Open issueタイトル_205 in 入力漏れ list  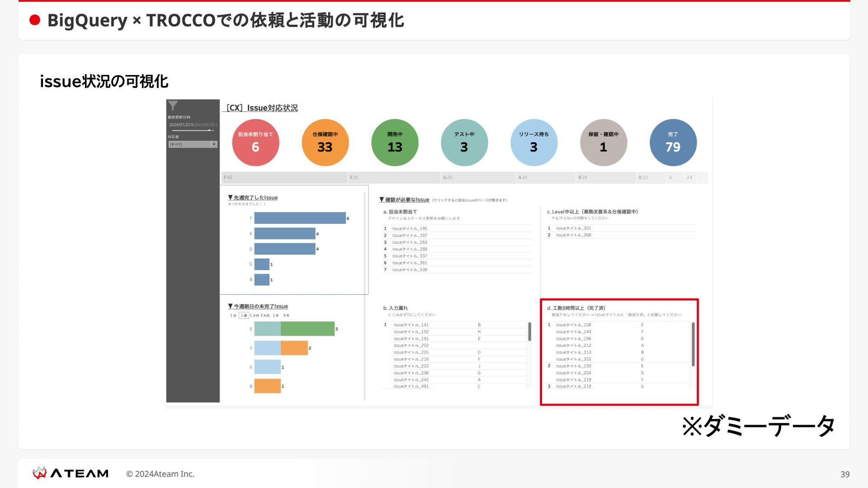tap(411, 352)
